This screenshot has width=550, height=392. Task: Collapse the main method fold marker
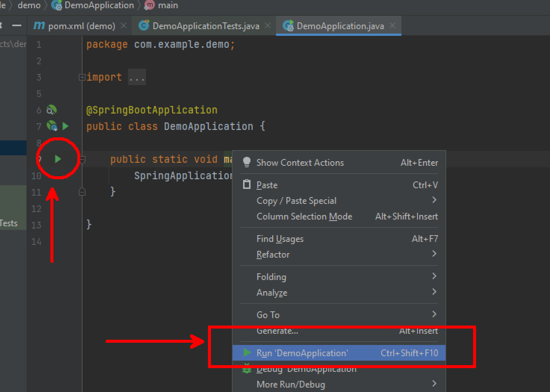(x=83, y=159)
